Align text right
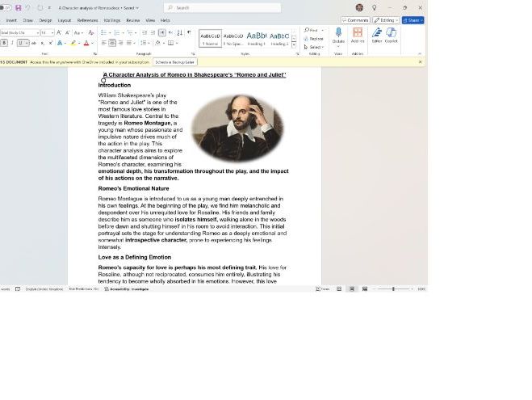Viewport: 532px width, 400px height. point(120,43)
